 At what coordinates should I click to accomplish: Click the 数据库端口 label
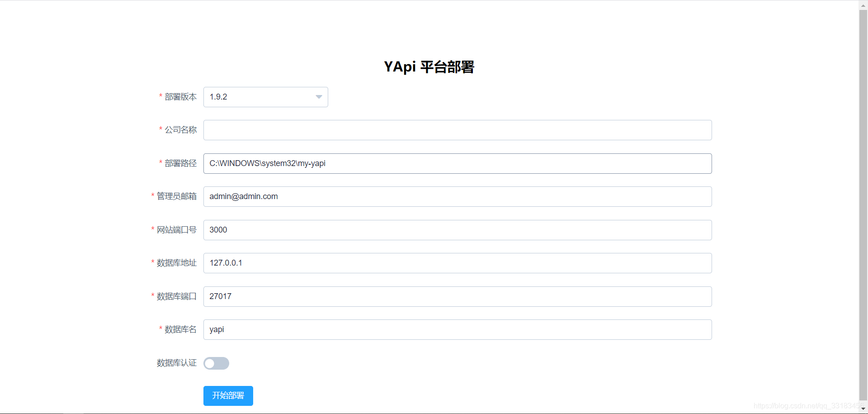[176, 296]
